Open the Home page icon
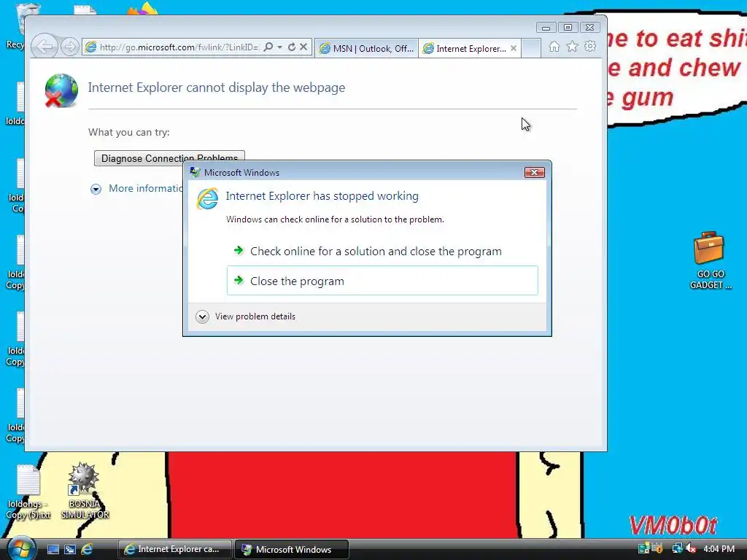 tap(554, 47)
